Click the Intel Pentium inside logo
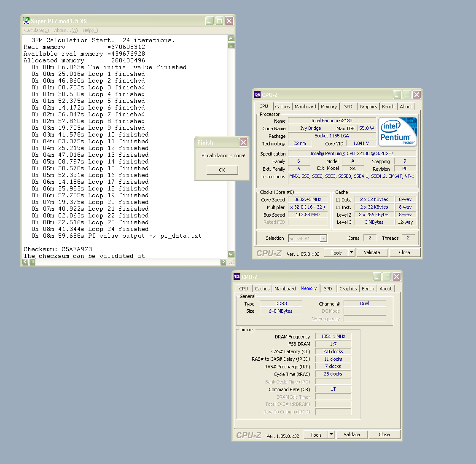 tap(398, 132)
